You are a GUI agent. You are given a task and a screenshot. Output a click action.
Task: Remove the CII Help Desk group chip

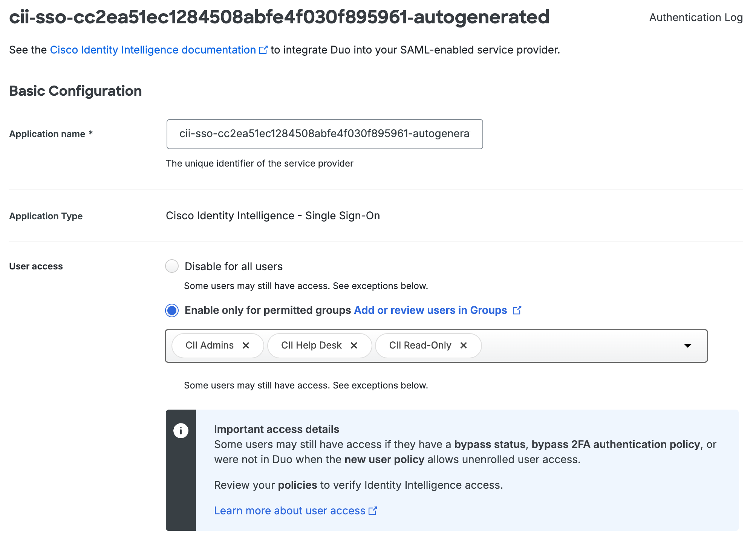[354, 345]
